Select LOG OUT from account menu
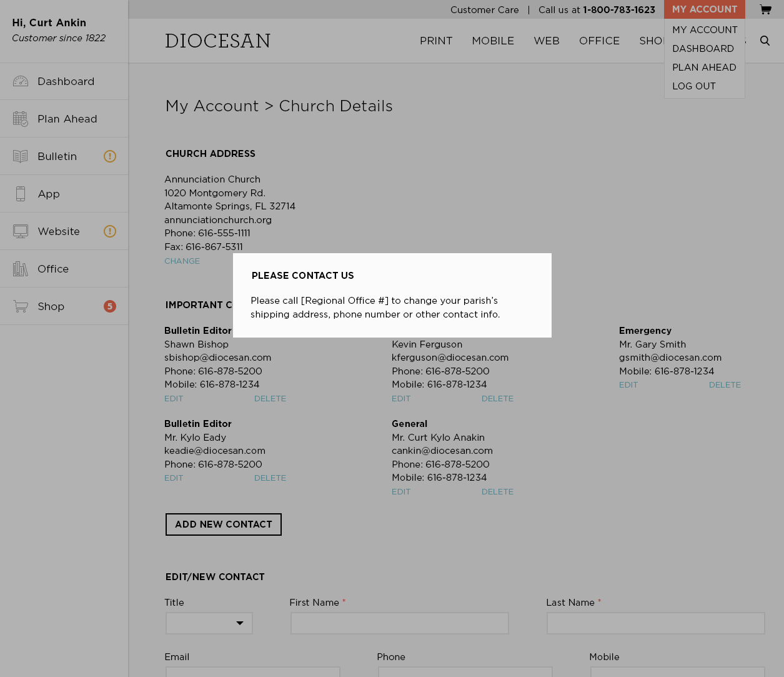784x677 pixels. pos(694,86)
